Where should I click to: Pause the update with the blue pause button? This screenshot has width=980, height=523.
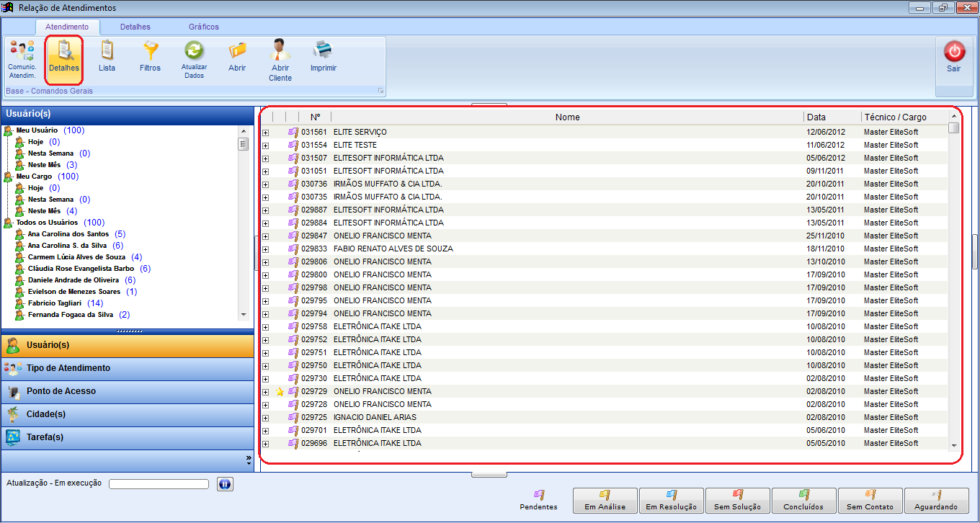(225, 484)
